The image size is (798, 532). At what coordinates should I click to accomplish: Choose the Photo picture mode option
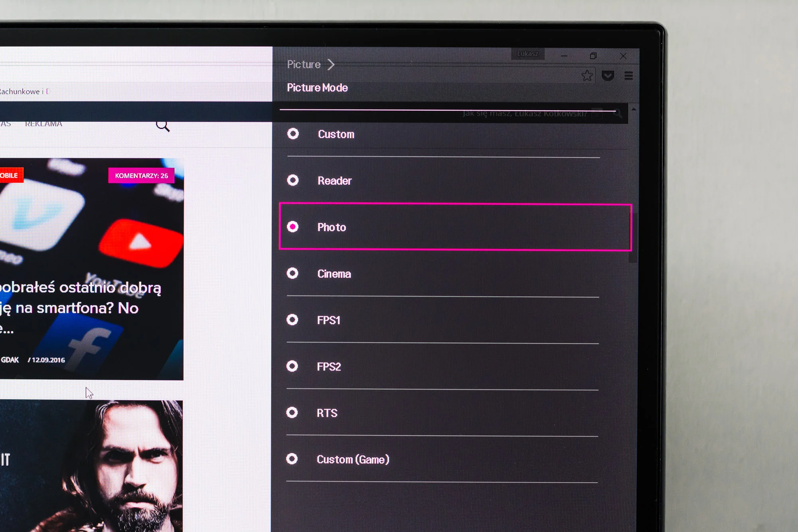(455, 227)
